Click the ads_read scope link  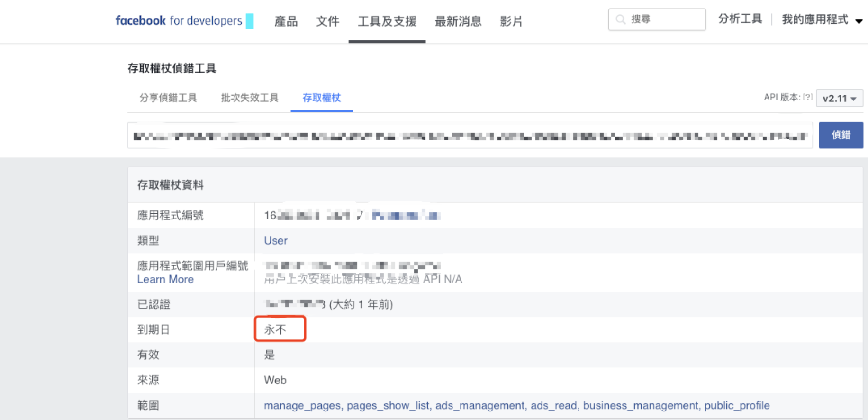pos(554,406)
